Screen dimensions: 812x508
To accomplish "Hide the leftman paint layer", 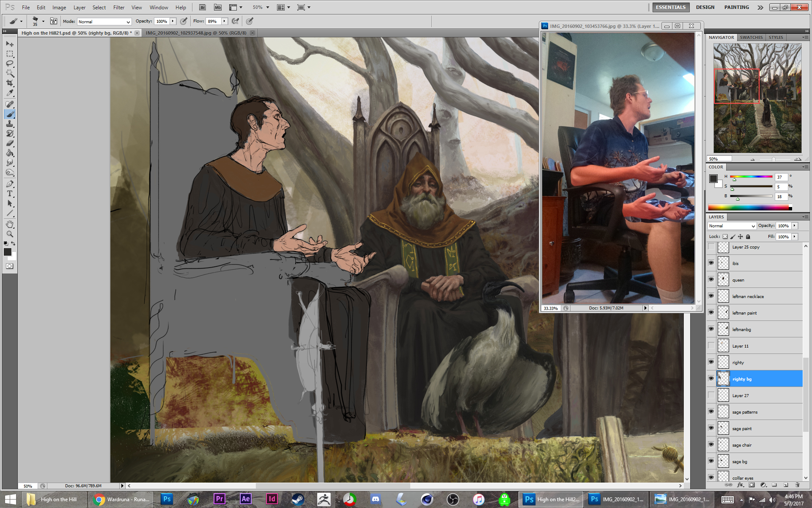I will click(x=711, y=312).
